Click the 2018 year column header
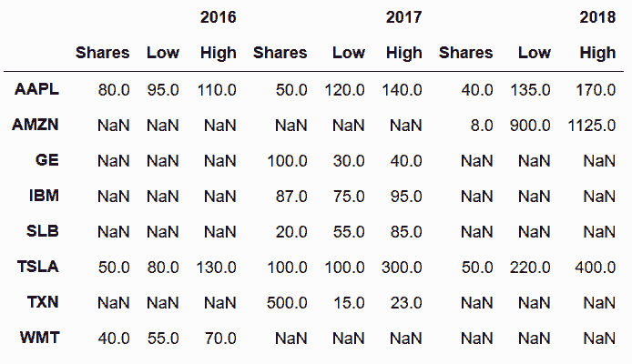 pyautogui.click(x=597, y=17)
